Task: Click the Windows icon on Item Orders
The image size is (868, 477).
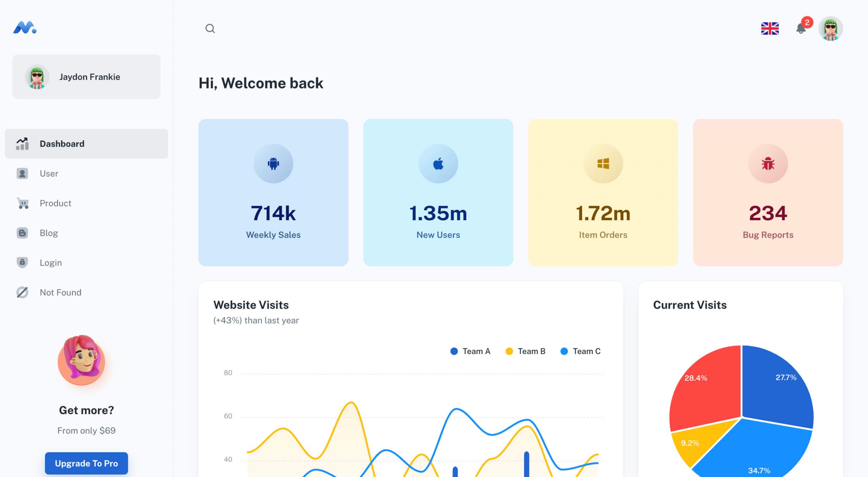Action: (603, 164)
